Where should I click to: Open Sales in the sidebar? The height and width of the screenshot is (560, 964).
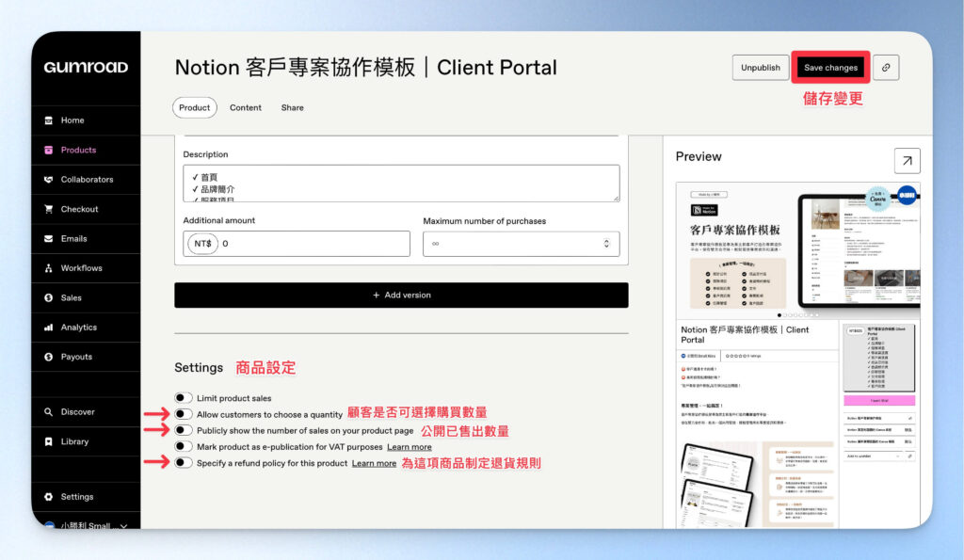[x=86, y=297]
